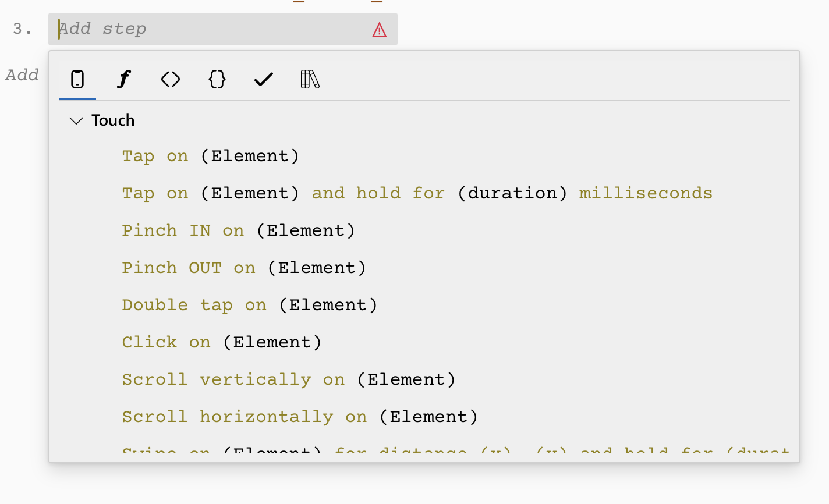Select "Tap on (Element) and hold for" step

417,193
